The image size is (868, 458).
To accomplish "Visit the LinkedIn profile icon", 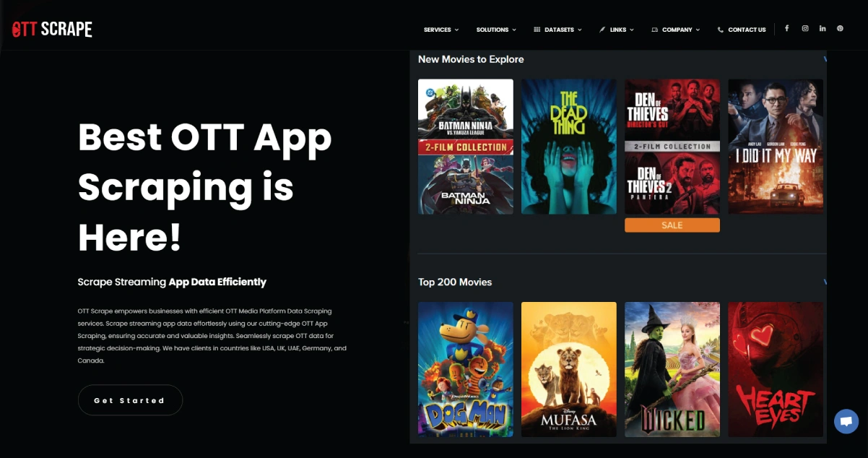I will (x=823, y=29).
